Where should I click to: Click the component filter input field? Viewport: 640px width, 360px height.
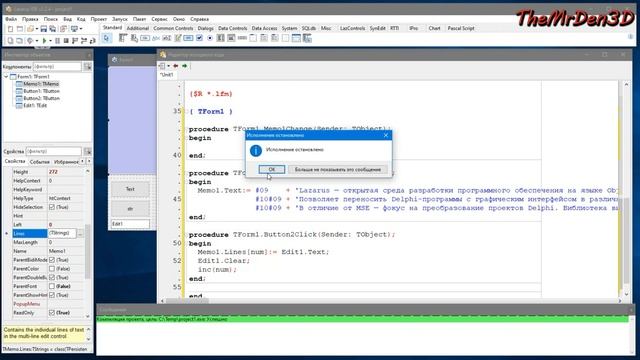point(57,67)
